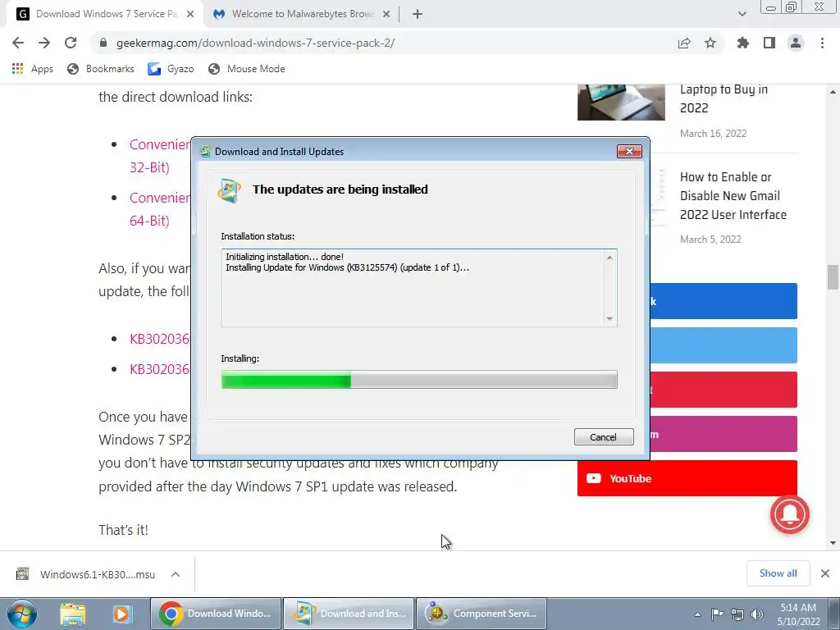Open the Convenience Rollup 32-Bit link
The width and height of the screenshot is (840, 630).
pos(160,156)
